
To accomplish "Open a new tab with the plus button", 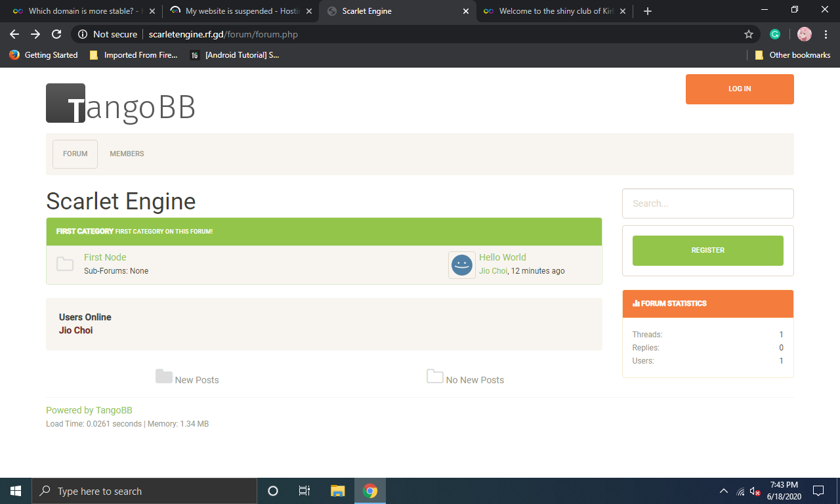I will pyautogui.click(x=648, y=11).
